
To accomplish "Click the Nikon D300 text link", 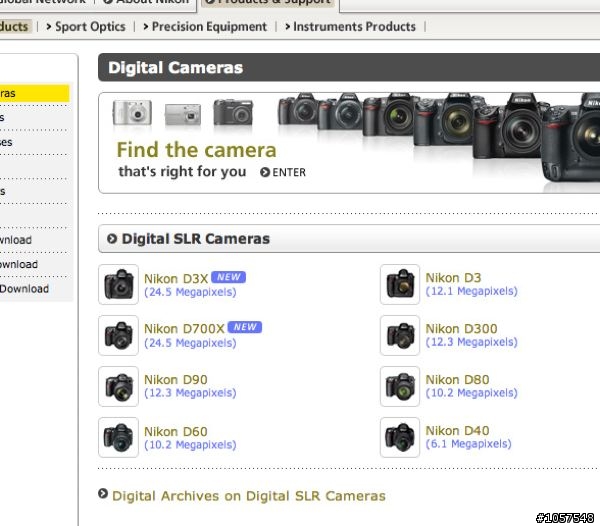I will point(461,328).
